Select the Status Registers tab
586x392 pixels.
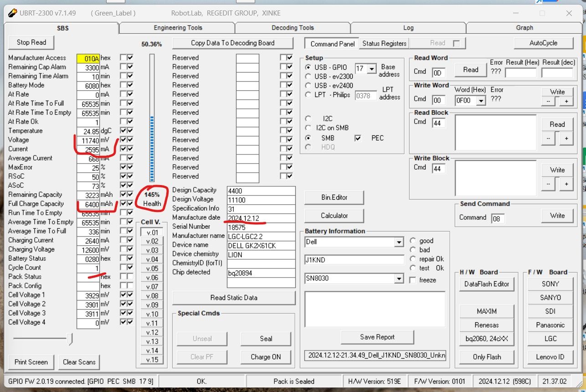click(384, 43)
